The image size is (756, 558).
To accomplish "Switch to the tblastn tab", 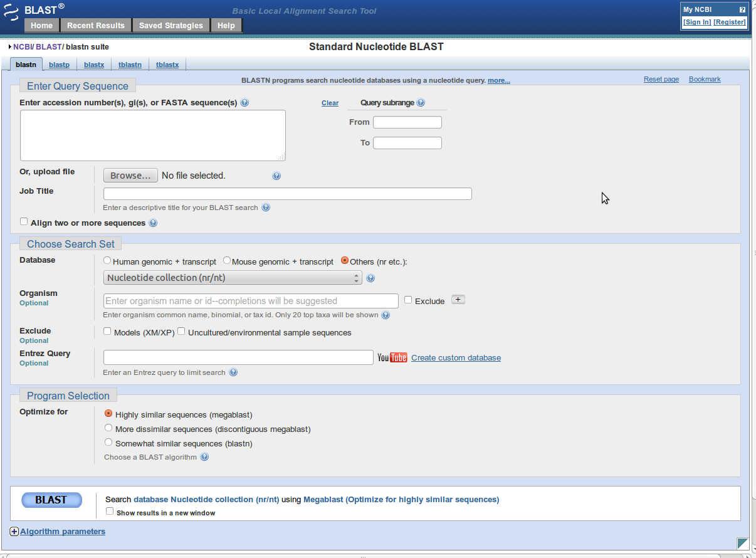I will pos(130,65).
